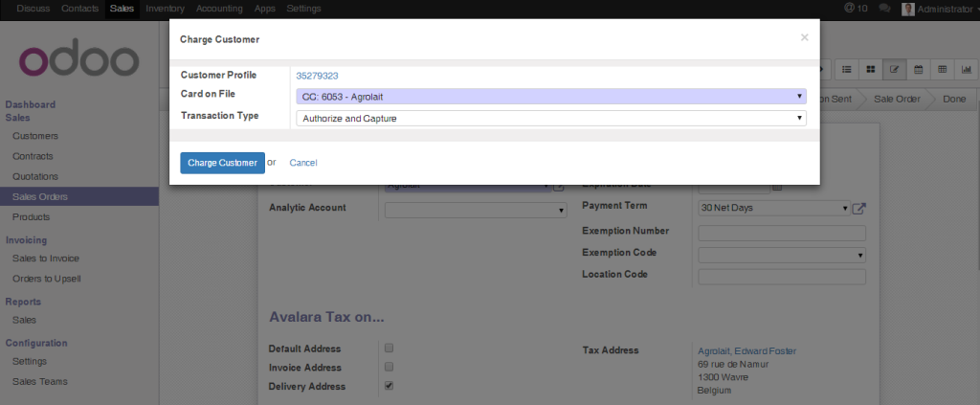This screenshot has height=405, width=980.
Task: Click the Charge Customer button
Action: (x=222, y=163)
